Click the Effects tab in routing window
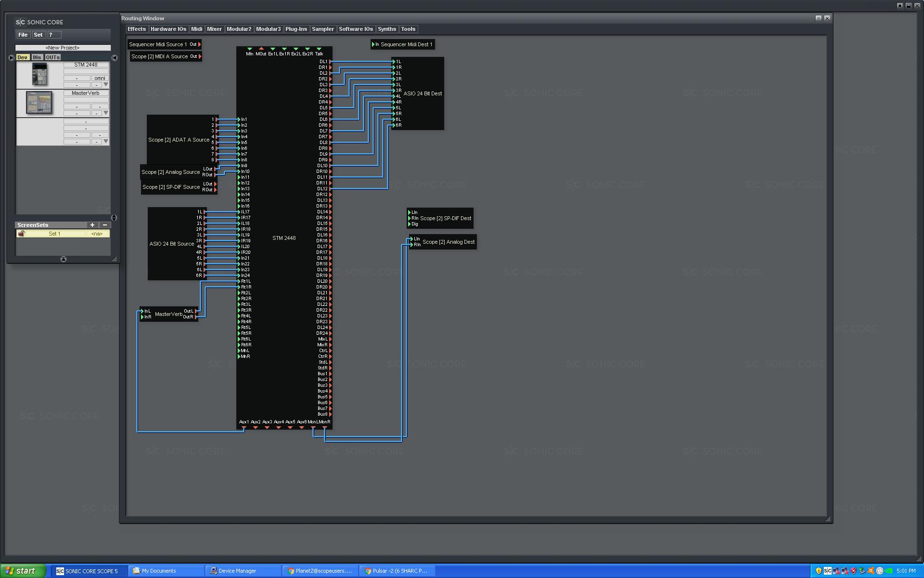This screenshot has height=578, width=924. click(135, 28)
